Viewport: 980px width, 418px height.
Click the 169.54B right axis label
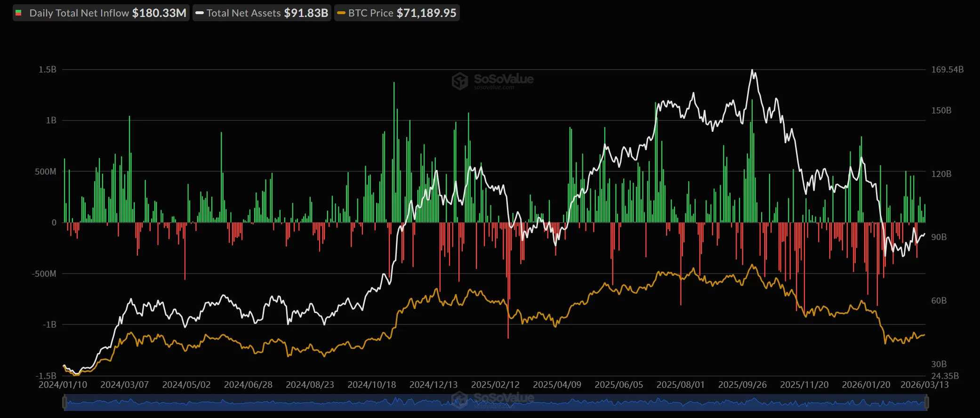coord(947,70)
